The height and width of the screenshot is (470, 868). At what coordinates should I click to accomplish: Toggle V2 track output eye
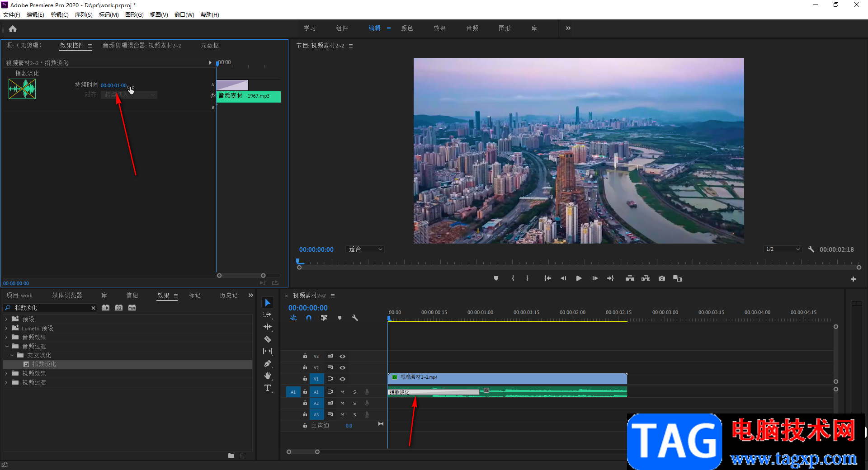point(343,367)
